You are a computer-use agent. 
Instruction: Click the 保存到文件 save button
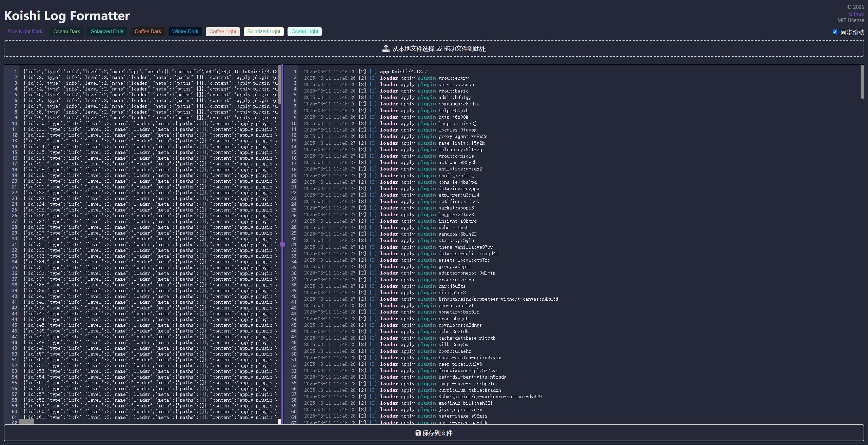434,433
